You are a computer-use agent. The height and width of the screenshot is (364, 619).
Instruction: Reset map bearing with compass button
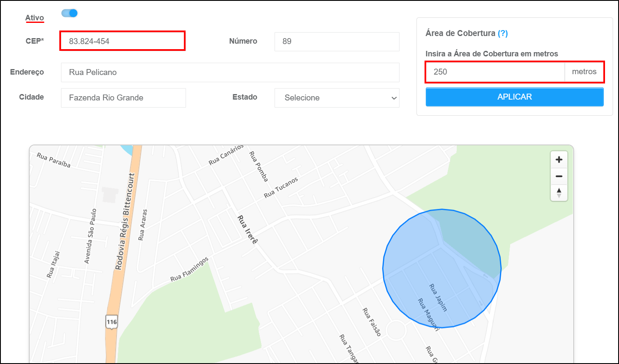pos(559,193)
